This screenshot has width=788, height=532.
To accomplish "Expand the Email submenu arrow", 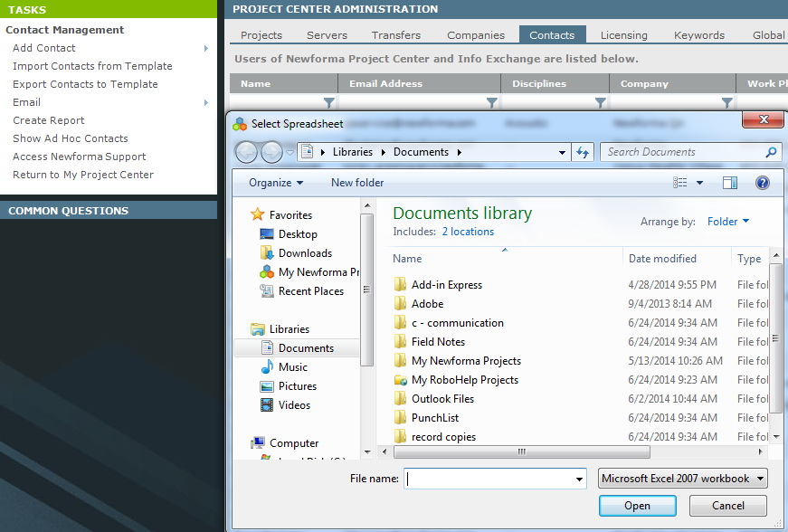I will pyautogui.click(x=206, y=102).
